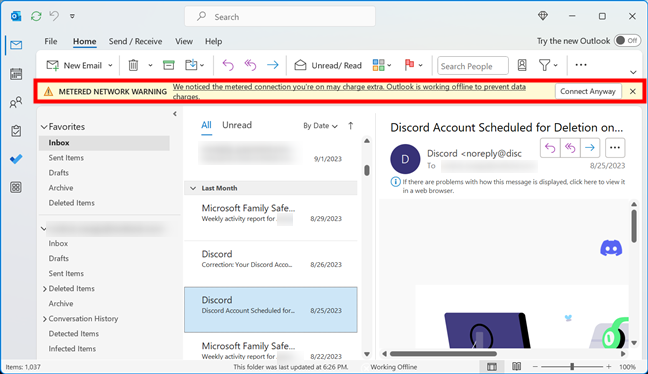This screenshot has height=374, width=648.
Task: Click the zoom out minus button
Action: pos(535,367)
